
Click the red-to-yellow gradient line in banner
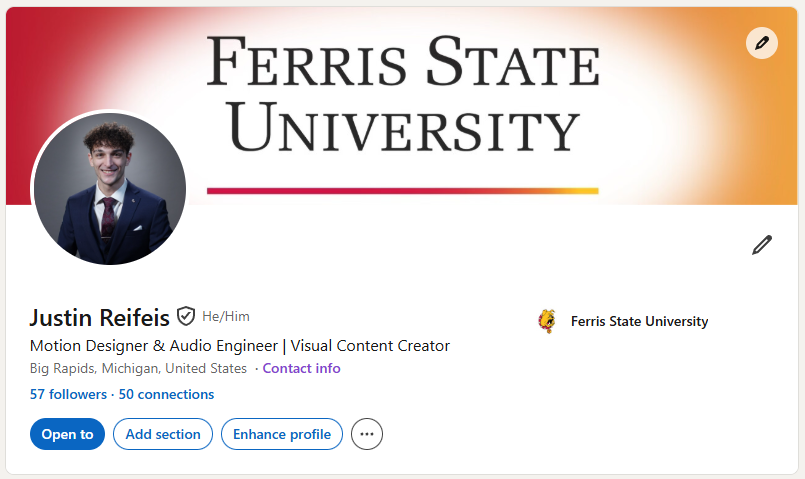(402, 190)
